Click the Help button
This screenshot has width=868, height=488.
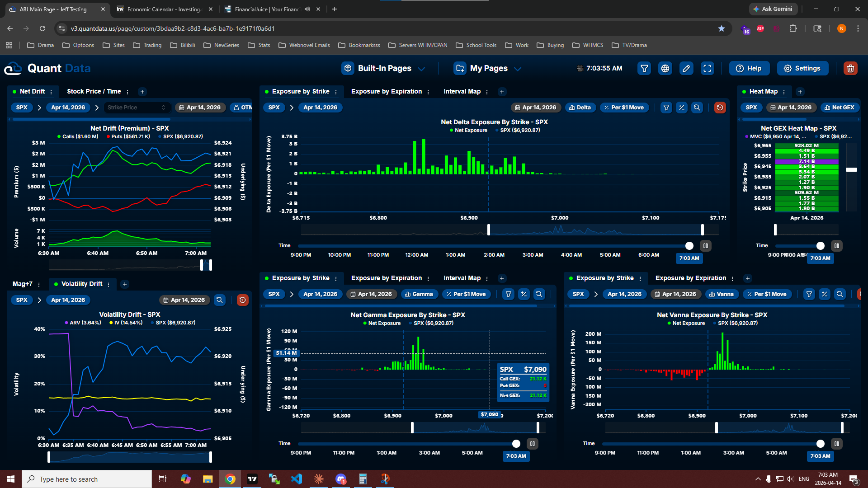[749, 68]
